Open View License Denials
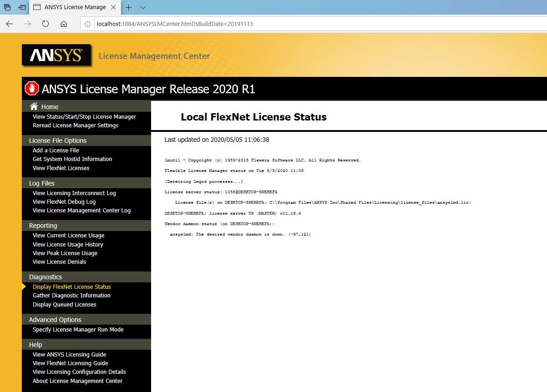 pos(59,262)
